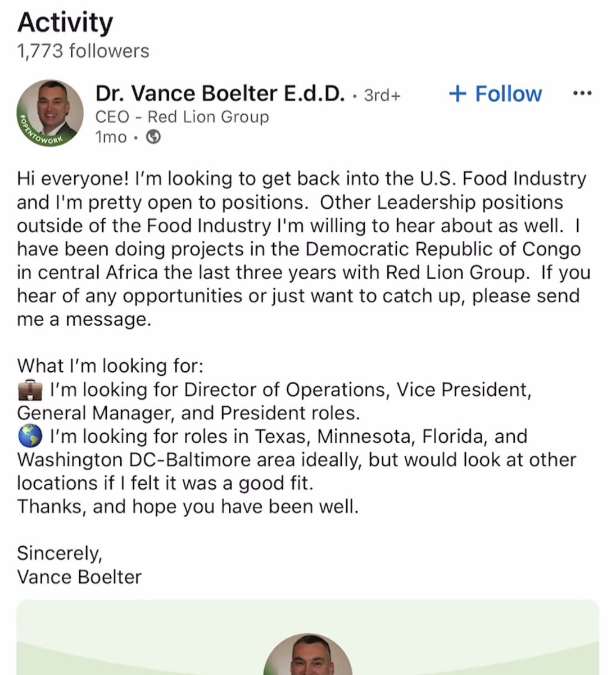The height and width of the screenshot is (675, 616).
Task: Click the CEO - Red Lion Group headline
Action: tap(182, 117)
